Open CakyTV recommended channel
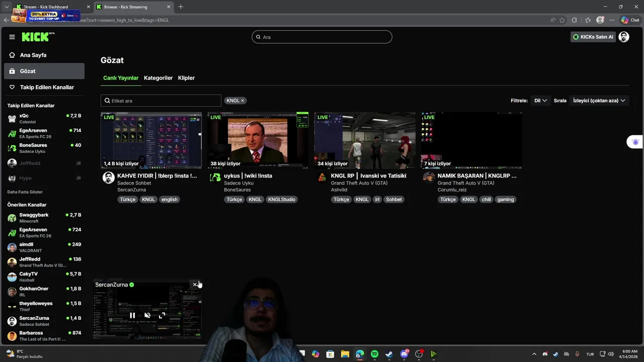 point(44,277)
